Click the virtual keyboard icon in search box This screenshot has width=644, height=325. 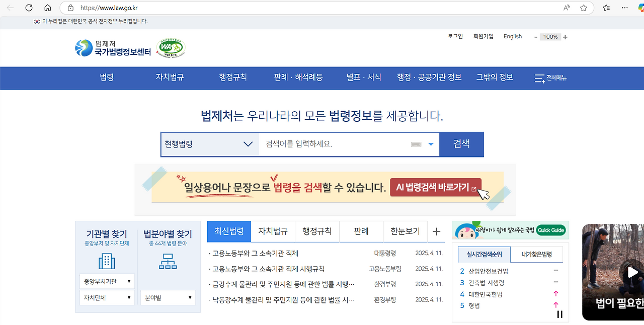[416, 144]
